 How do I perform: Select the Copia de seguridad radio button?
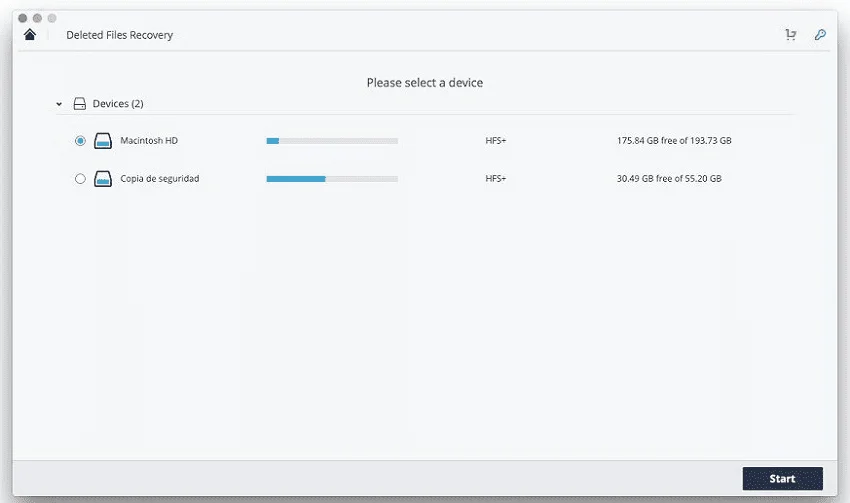(80, 178)
